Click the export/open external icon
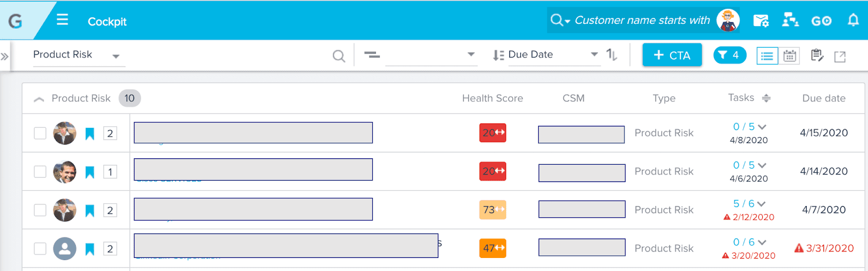Viewport: 868px width, 271px height. (x=840, y=56)
